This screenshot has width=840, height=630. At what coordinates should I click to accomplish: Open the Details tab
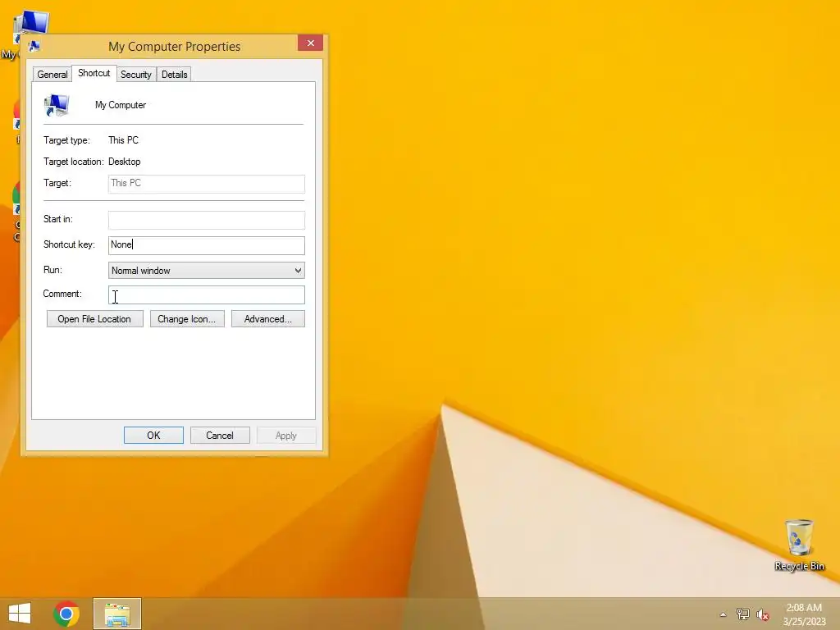click(175, 75)
